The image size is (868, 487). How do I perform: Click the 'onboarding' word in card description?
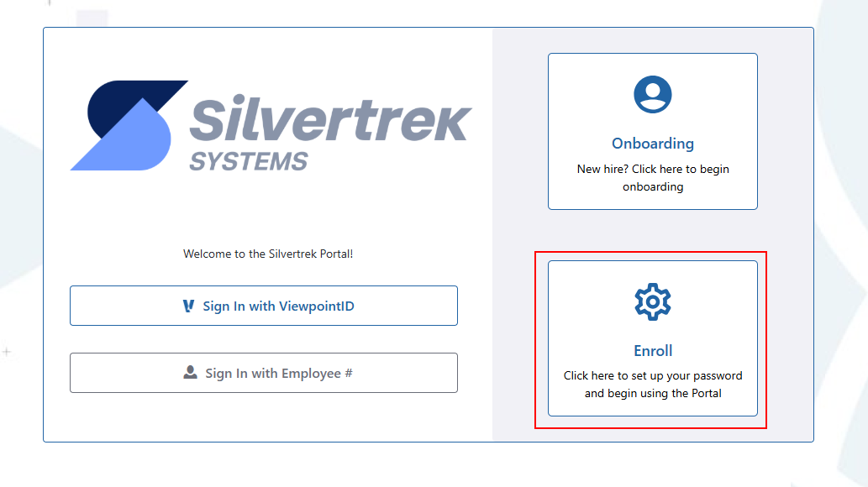tap(653, 187)
